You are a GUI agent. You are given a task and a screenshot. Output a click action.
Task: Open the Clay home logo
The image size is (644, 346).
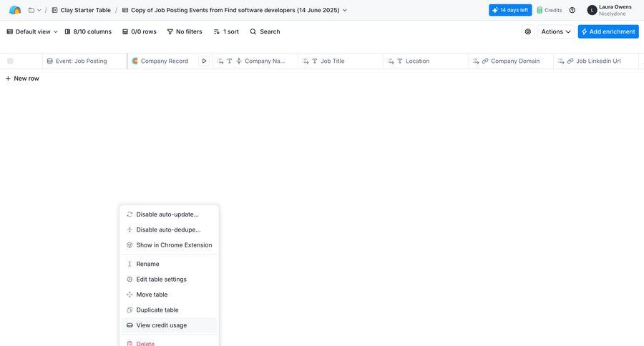point(15,10)
